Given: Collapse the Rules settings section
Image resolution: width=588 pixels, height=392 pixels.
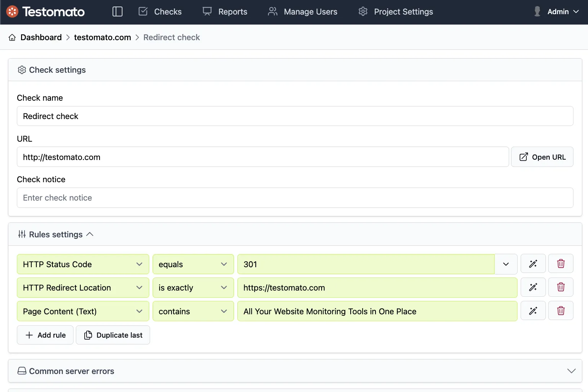Looking at the screenshot, I should pos(90,234).
